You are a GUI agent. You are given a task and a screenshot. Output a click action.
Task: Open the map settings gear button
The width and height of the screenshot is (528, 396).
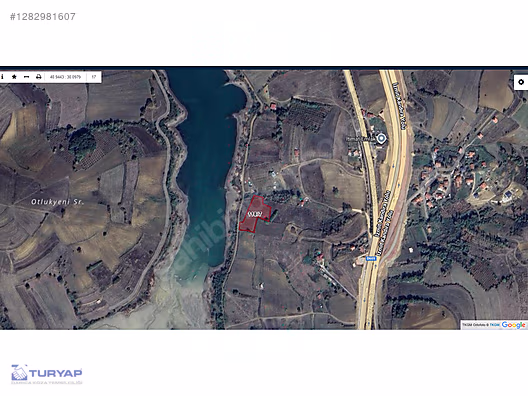[521, 82]
